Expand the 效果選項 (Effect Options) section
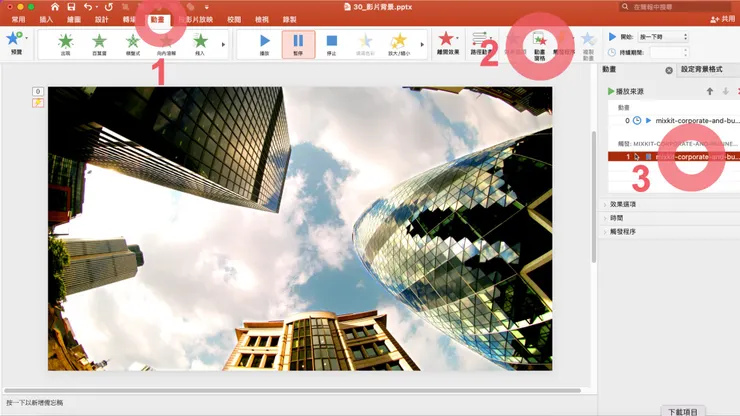Screen dimensions: 740x416 point(622,204)
